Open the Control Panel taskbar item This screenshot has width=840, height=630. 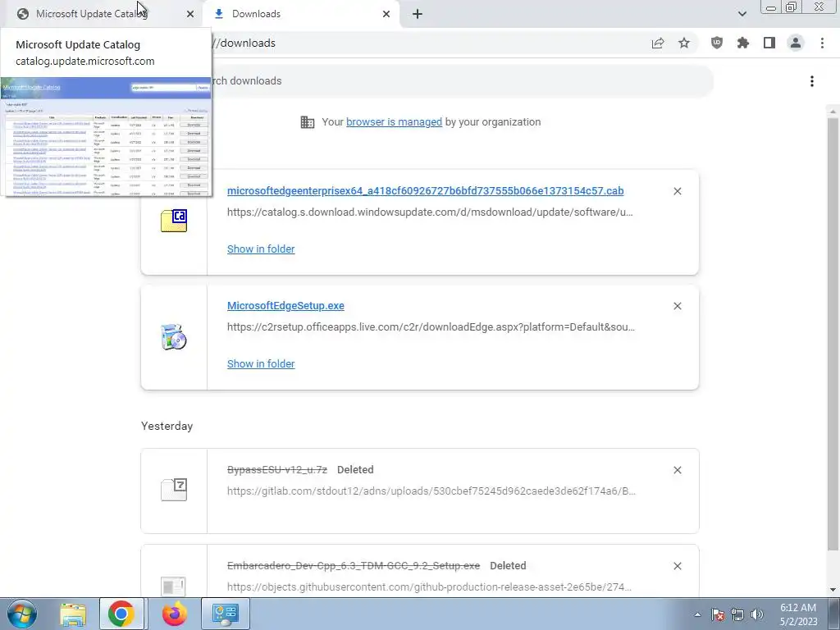coord(225,614)
